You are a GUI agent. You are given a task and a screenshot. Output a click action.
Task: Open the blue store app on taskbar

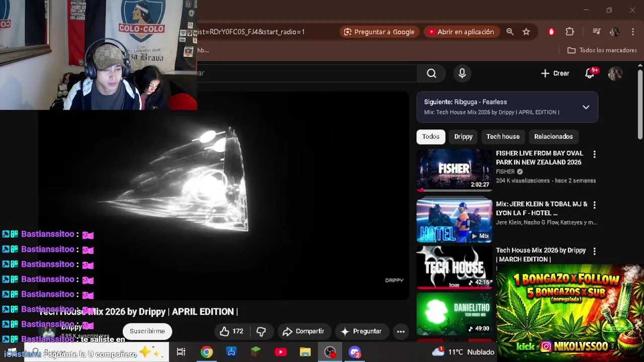tap(231, 352)
